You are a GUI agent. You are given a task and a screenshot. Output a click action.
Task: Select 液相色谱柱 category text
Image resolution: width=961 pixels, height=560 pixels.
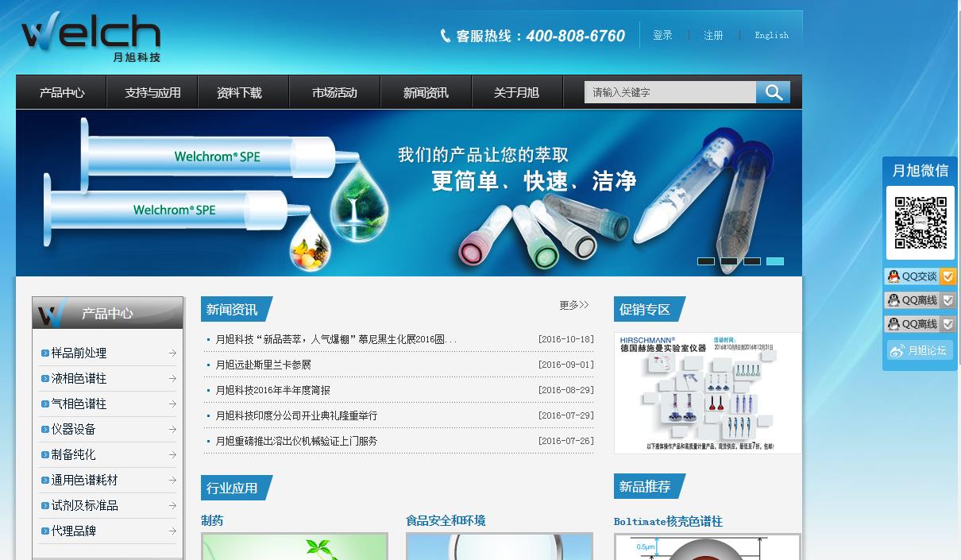[79, 378]
